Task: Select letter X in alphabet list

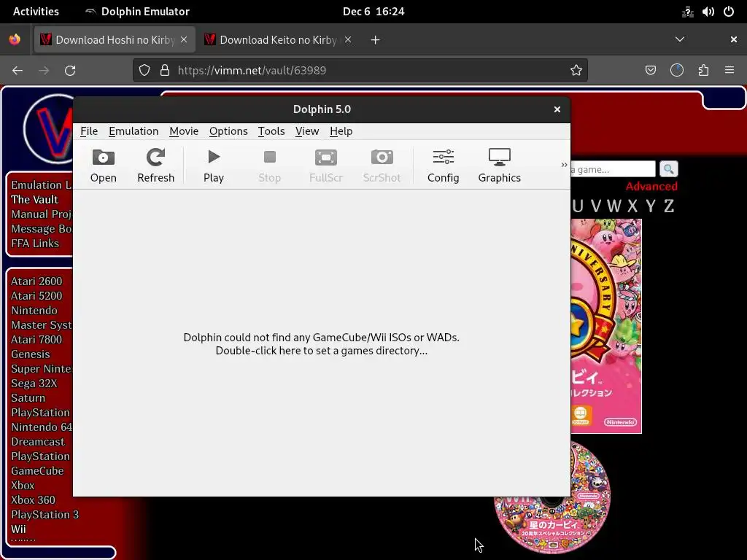Action: [632, 206]
